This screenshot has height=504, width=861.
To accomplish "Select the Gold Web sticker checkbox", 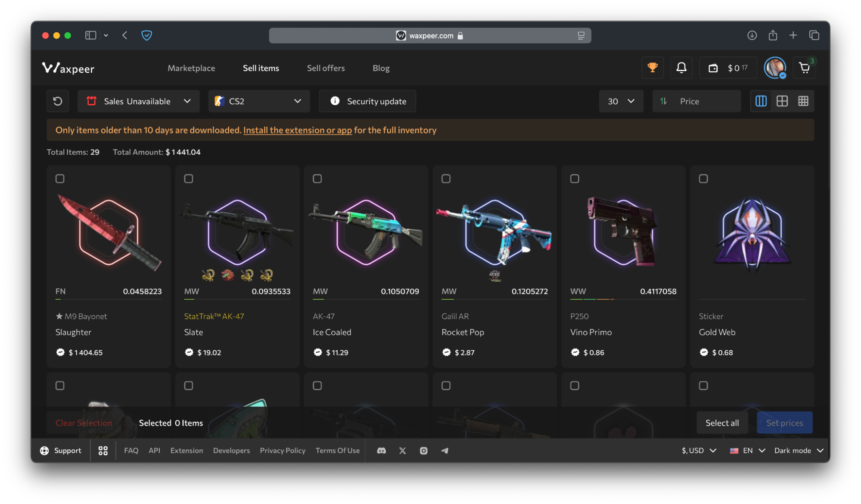I will 703,179.
